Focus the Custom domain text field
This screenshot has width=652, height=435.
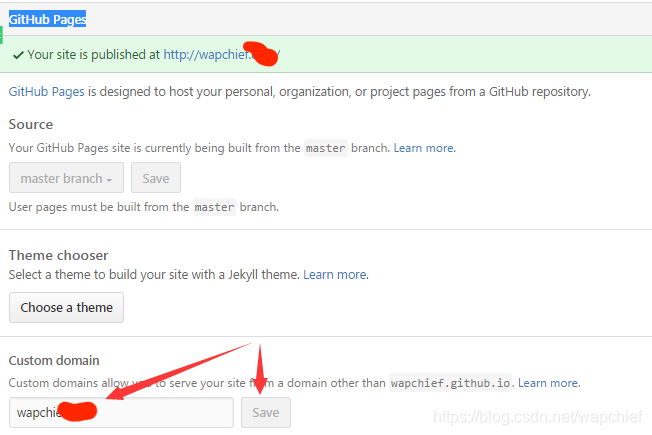[x=150, y=412]
